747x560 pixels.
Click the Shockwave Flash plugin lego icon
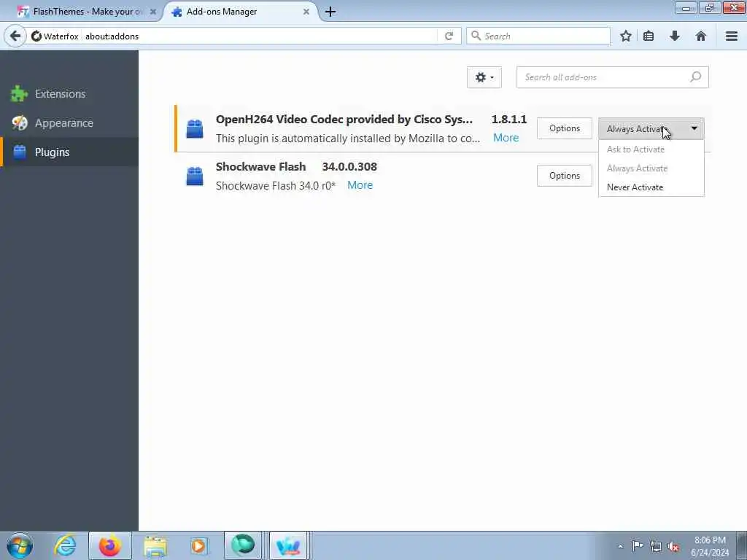[194, 176]
